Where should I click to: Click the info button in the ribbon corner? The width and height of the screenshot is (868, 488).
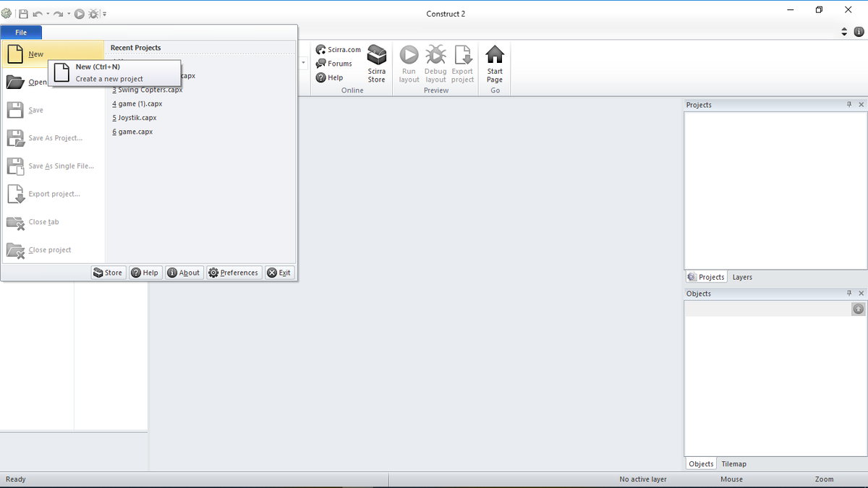tap(859, 31)
